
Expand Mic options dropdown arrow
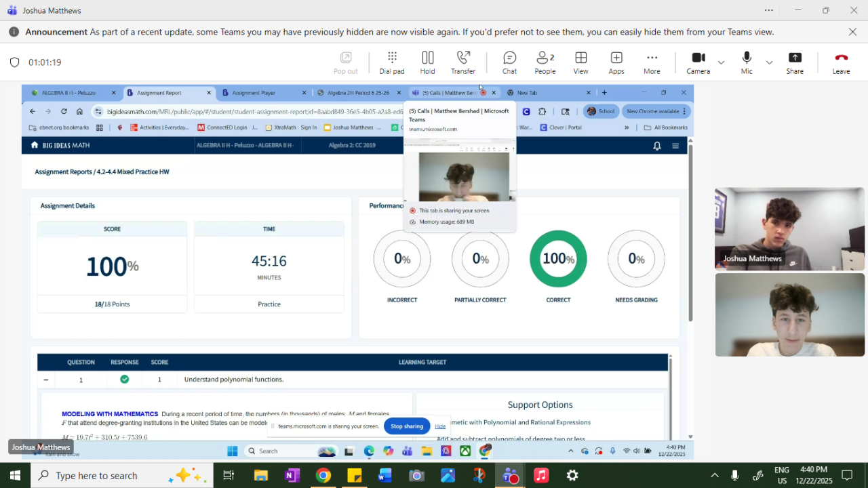pyautogui.click(x=769, y=62)
